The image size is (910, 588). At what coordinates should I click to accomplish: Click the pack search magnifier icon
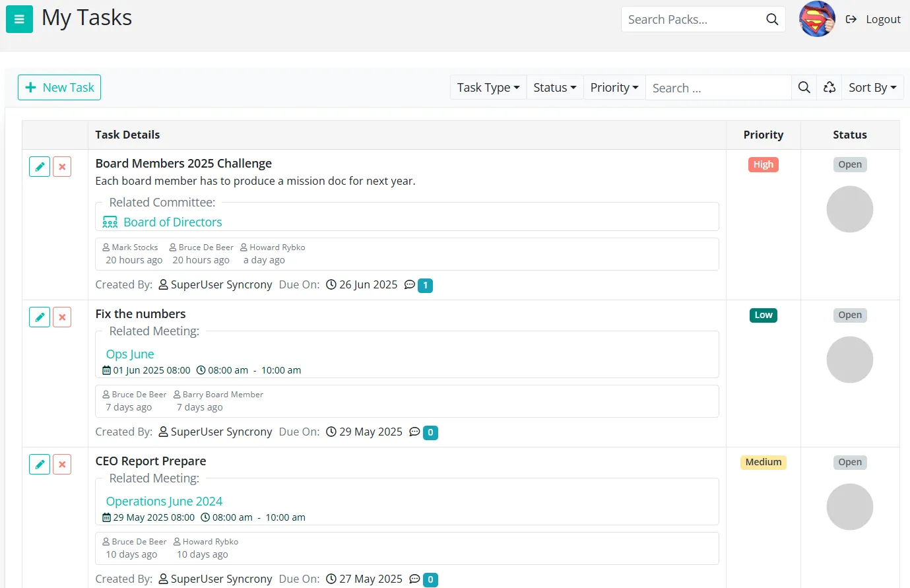[x=771, y=19]
